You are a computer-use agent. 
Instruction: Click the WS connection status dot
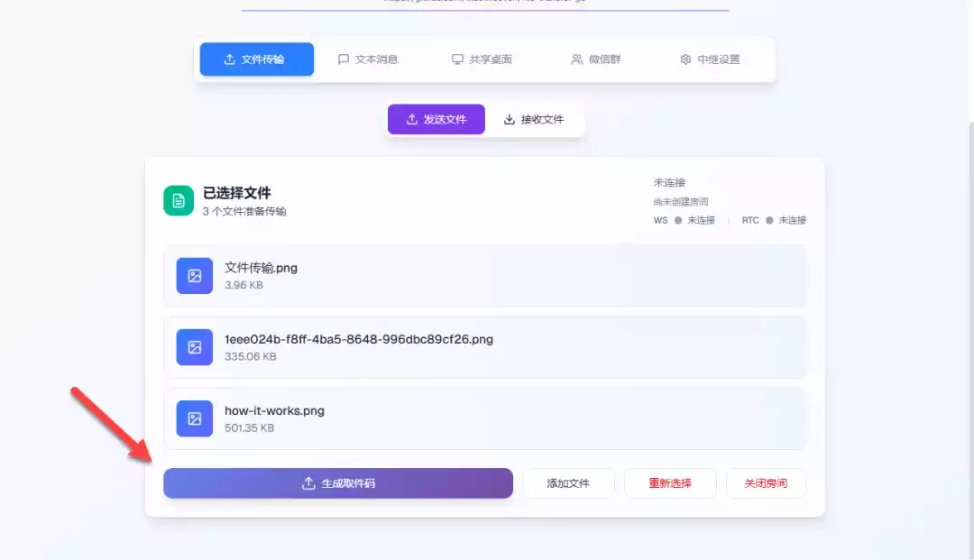point(678,220)
